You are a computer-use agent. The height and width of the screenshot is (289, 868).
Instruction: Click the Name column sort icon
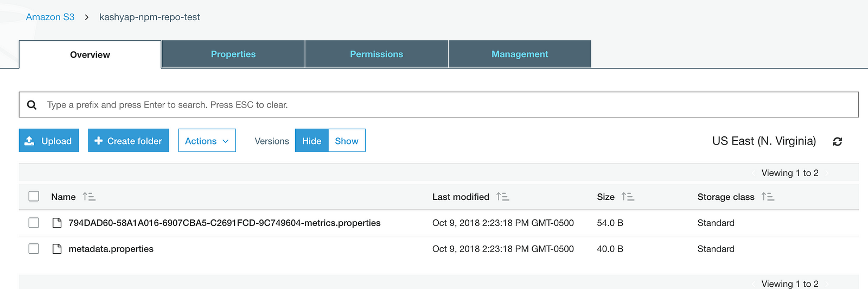point(89,197)
